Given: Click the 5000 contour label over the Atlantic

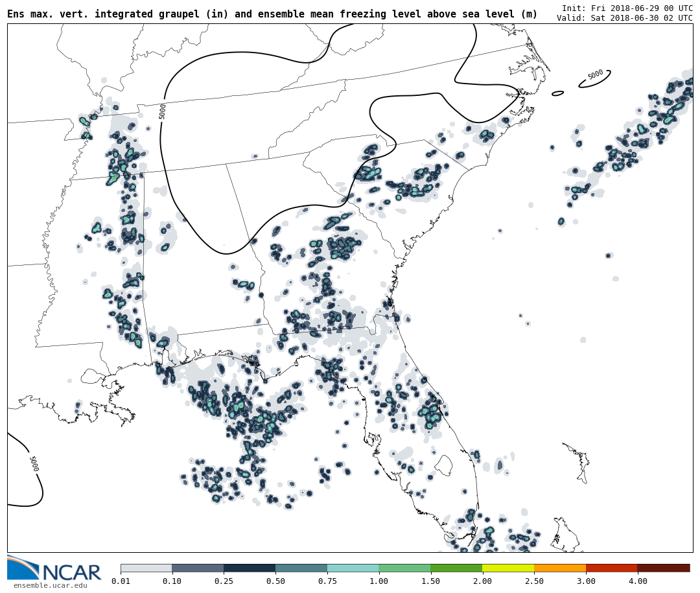Looking at the screenshot, I should point(595,75).
